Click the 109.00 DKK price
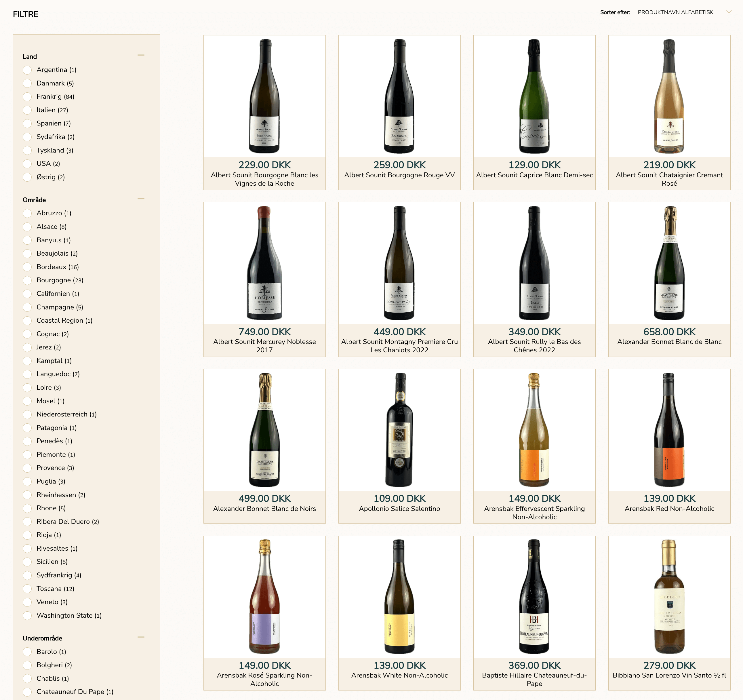 pyautogui.click(x=399, y=499)
